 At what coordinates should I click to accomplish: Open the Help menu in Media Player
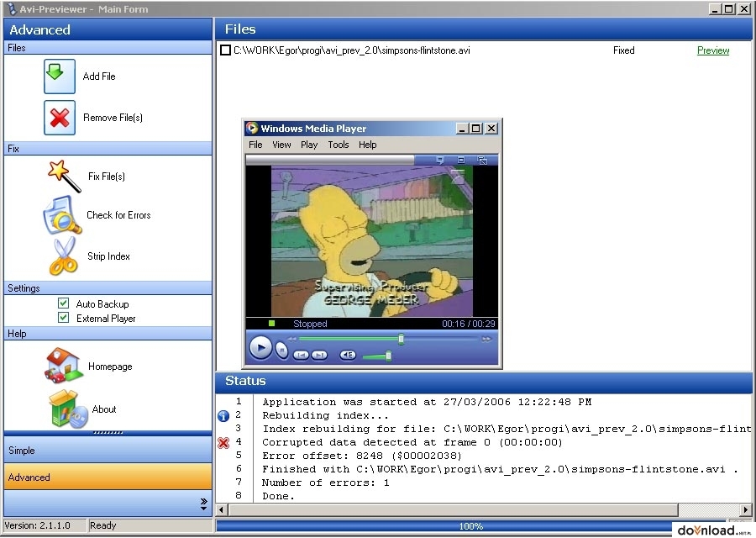coord(367,145)
